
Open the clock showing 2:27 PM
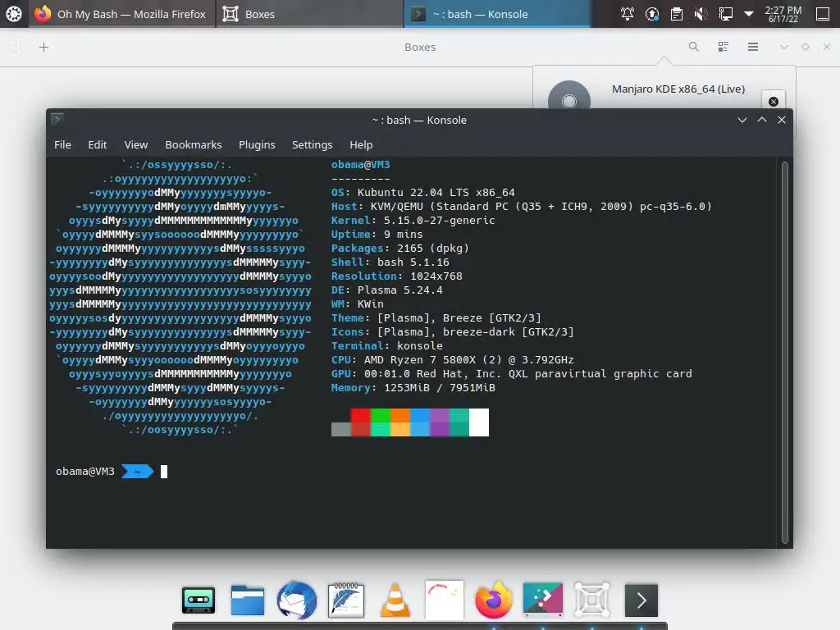783,14
